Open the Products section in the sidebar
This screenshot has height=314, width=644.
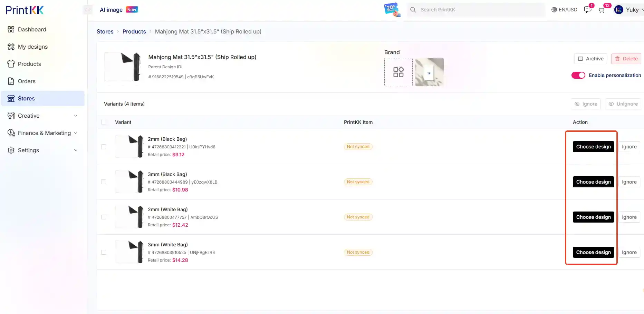[x=29, y=64]
